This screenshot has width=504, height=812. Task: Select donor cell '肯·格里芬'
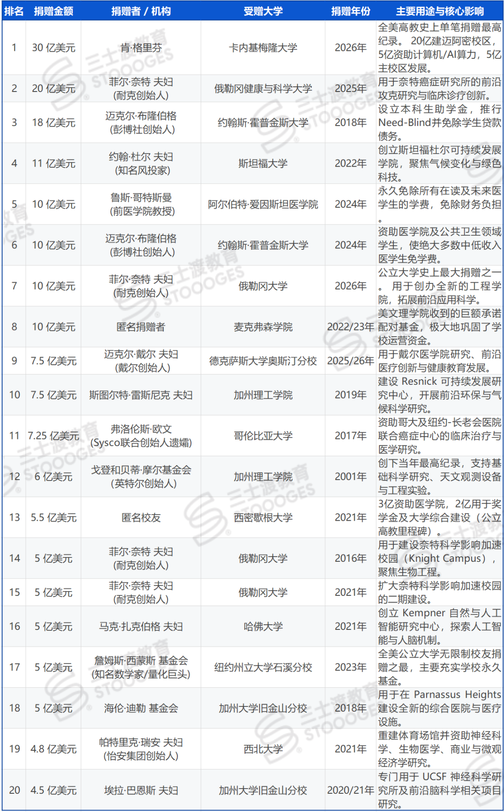click(141, 48)
